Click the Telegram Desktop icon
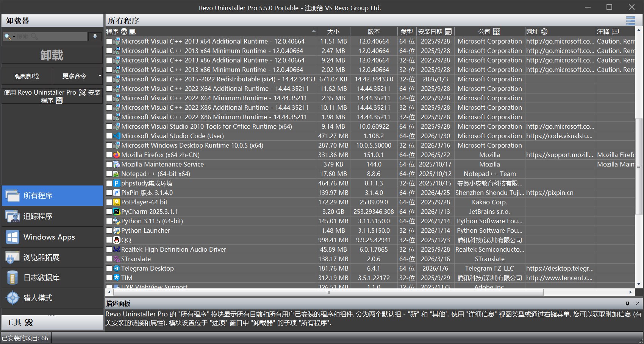The width and height of the screenshot is (644, 344). click(117, 268)
